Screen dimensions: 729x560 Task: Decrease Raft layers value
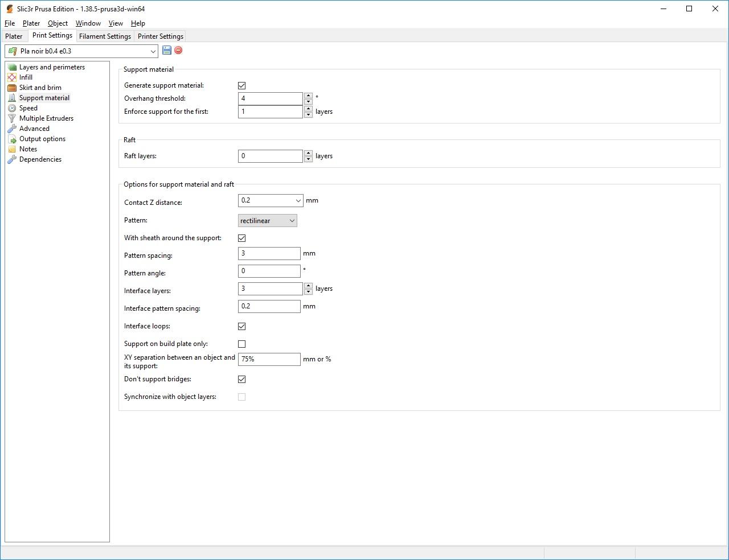tap(308, 159)
